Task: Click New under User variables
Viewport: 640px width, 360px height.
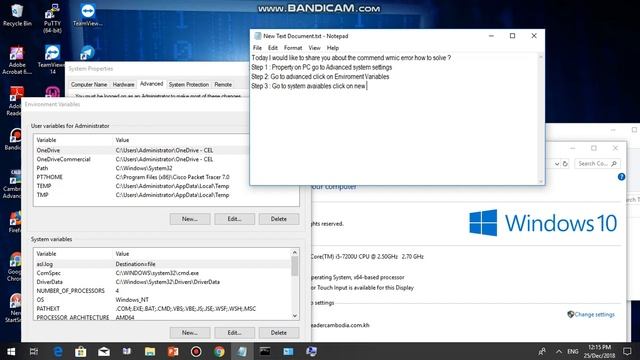Action: click(190, 219)
